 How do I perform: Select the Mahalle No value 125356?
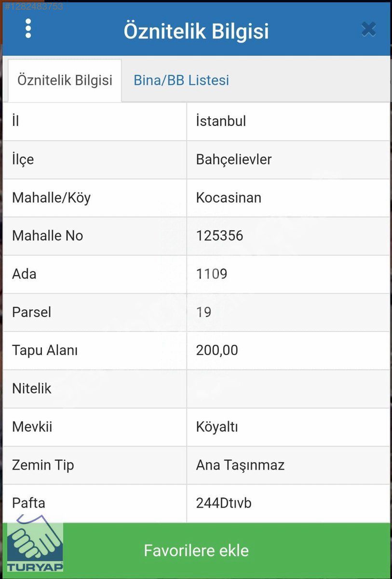220,235
